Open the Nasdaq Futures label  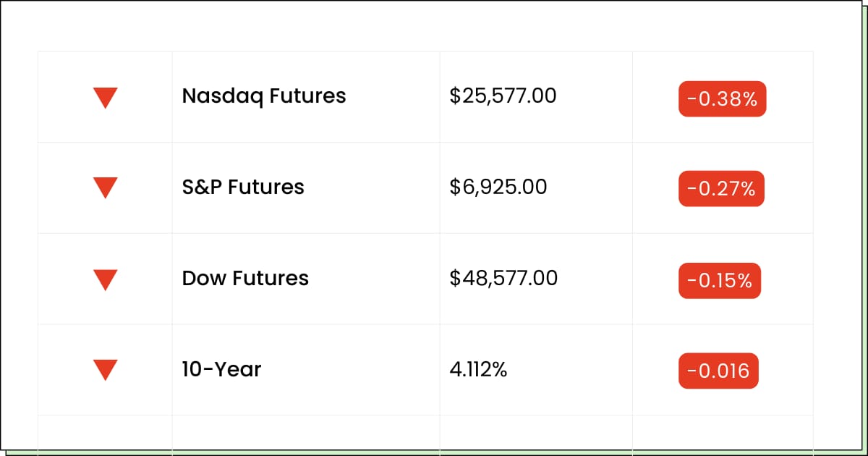click(x=264, y=96)
